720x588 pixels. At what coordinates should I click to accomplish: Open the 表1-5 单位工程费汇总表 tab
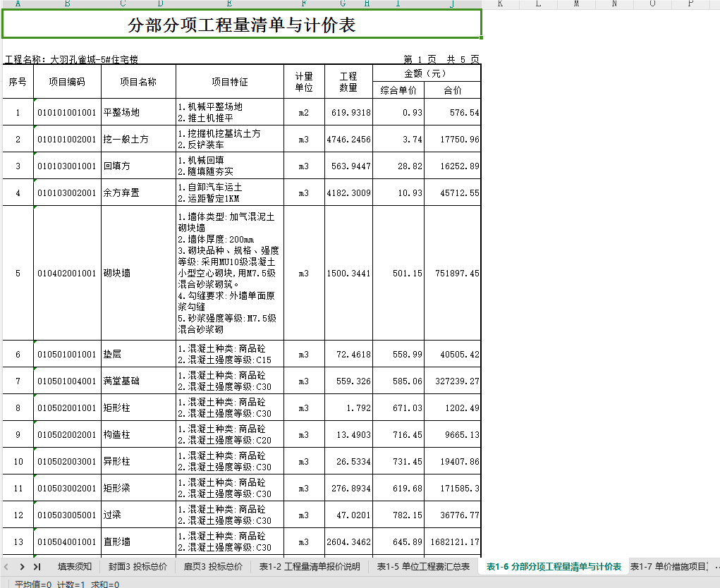(423, 567)
